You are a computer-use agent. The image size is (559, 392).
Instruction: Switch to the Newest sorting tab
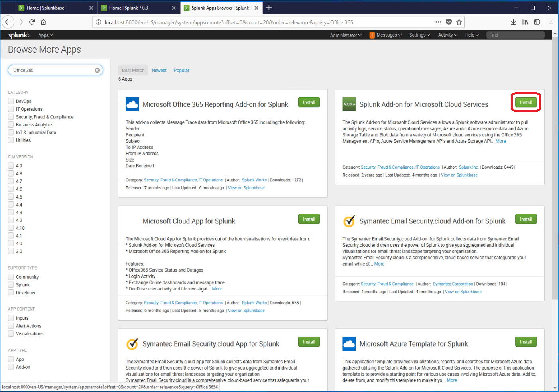[159, 70]
